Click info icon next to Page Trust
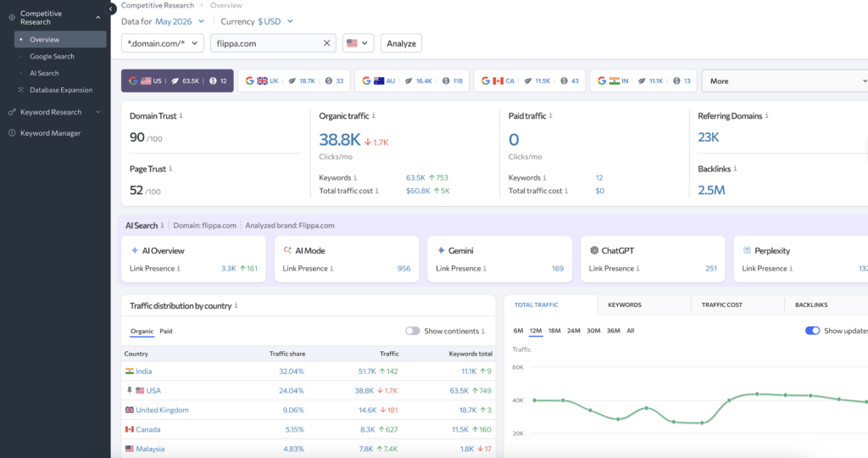 pos(170,169)
